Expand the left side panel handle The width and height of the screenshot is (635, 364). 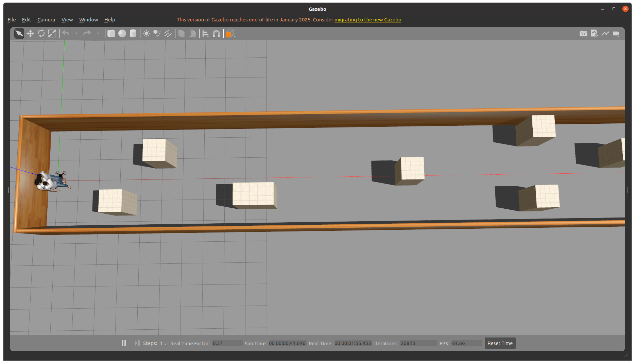pyautogui.click(x=8, y=190)
